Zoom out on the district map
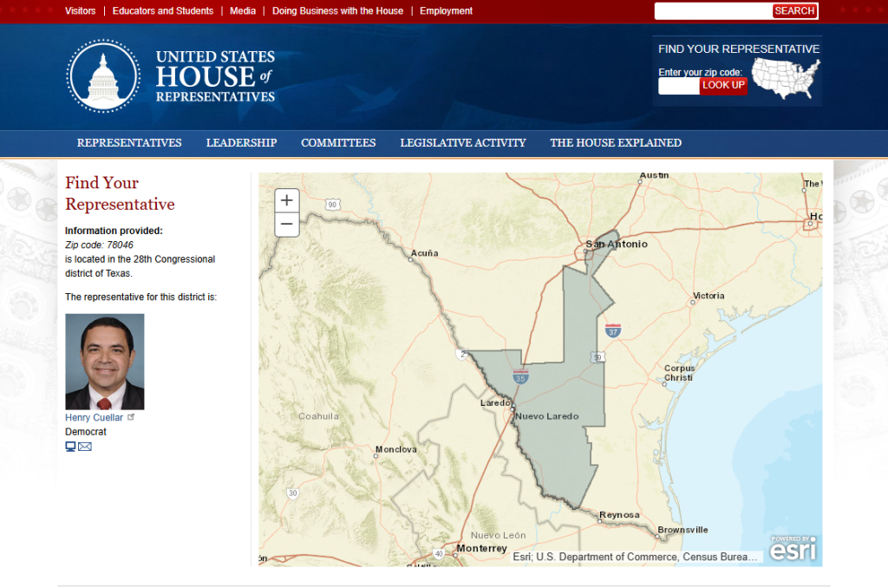The width and height of the screenshot is (888, 588). [286, 225]
